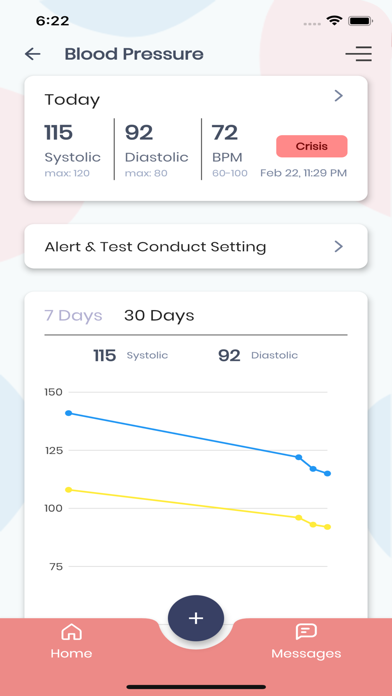Open the hamburger menu icon
The height and width of the screenshot is (696, 392).
[359, 54]
